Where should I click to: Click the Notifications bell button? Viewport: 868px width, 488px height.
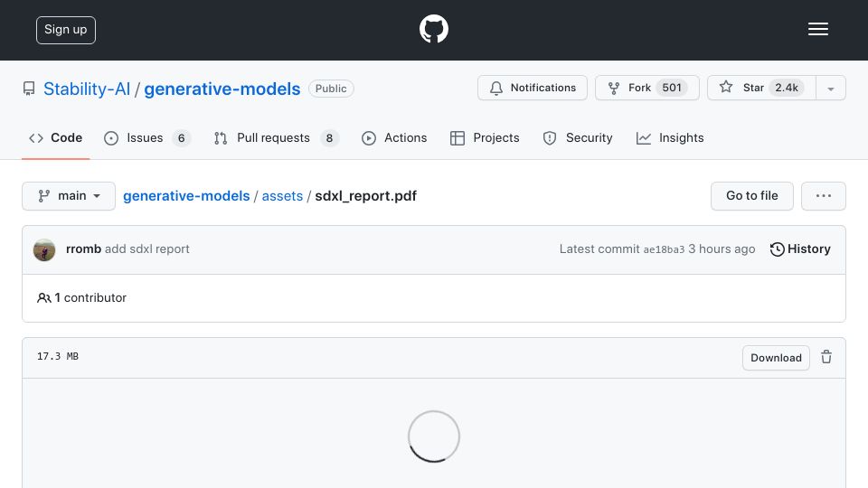click(x=533, y=88)
